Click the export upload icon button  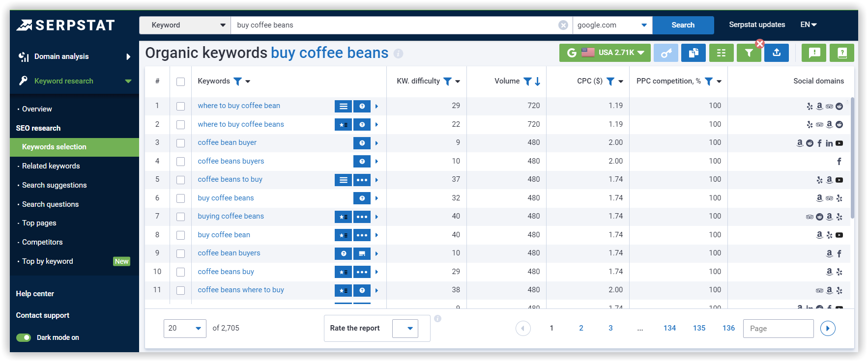tap(777, 53)
